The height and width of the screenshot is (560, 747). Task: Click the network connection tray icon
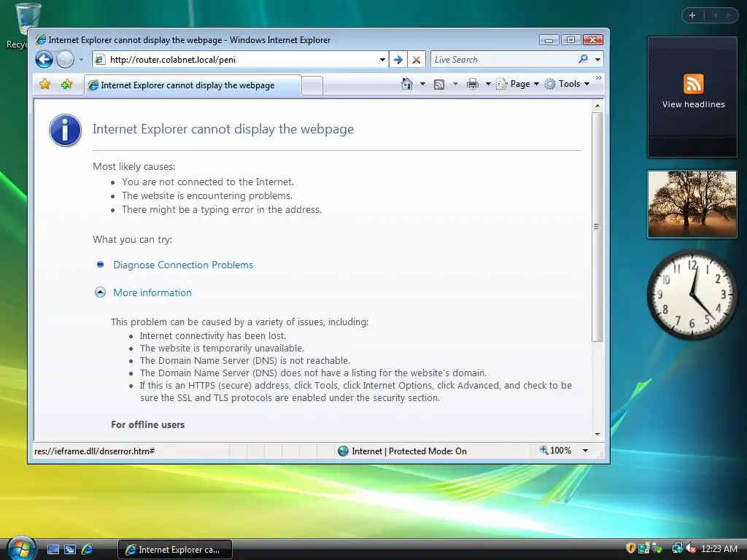coord(677,548)
